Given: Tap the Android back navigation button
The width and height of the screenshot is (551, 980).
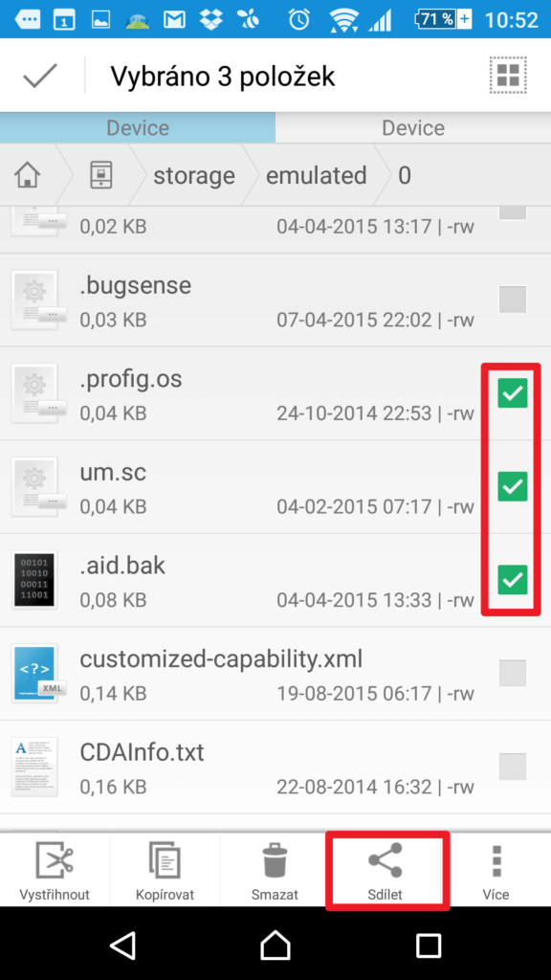Looking at the screenshot, I should pos(122,945).
